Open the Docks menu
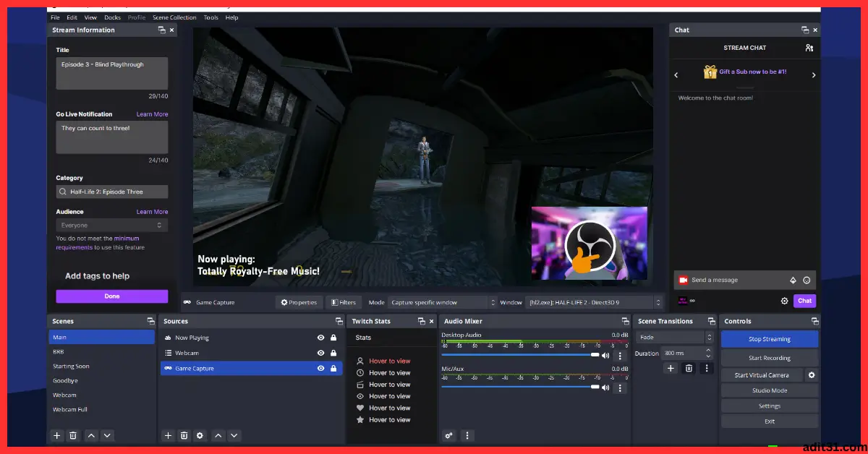Screen dimensions: 868x454 pos(112,17)
